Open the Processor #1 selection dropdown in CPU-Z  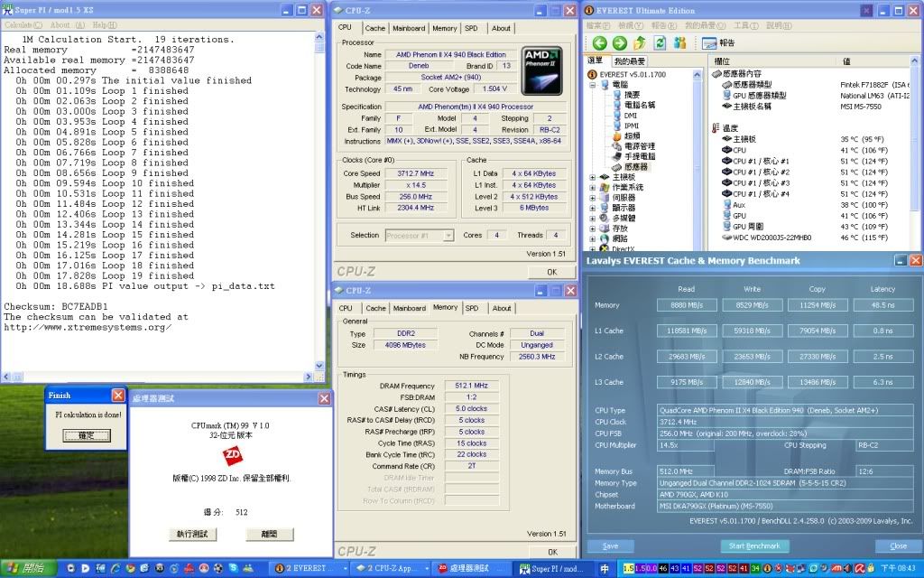448,236
